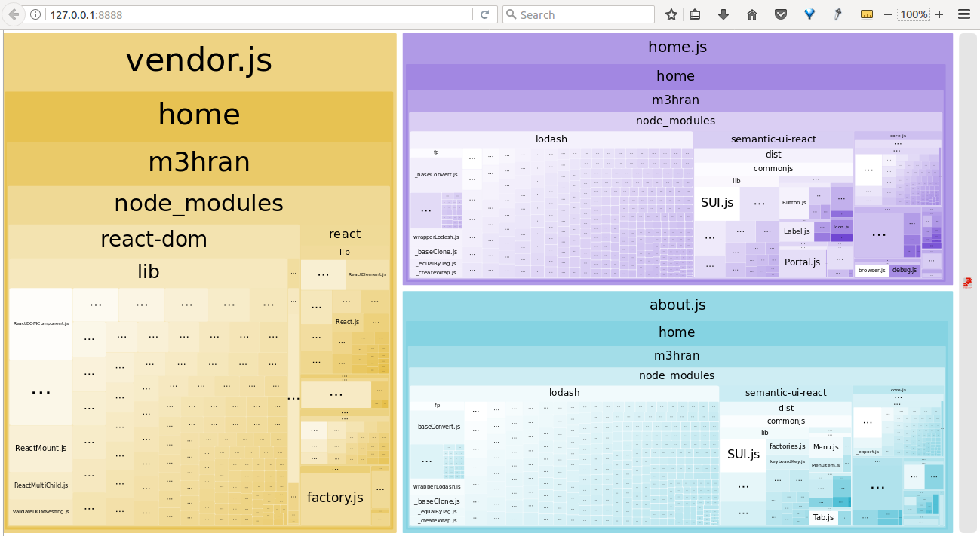
Task: Select semantic-ui-react block in about.js
Action: click(x=786, y=393)
